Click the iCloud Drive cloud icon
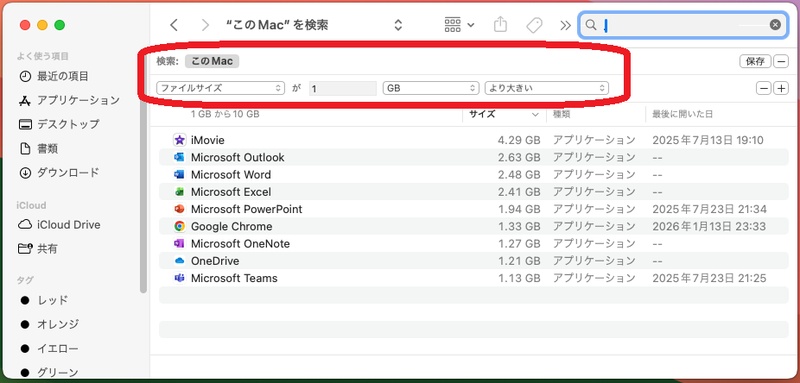 point(25,225)
